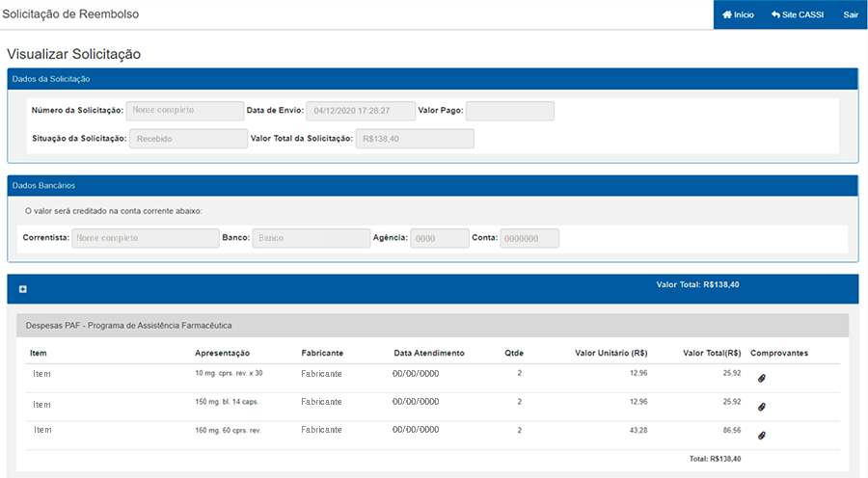Image resolution: width=868 pixels, height=478 pixels.
Task: Click the Valor Unitário (R$) column header
Action: pyautogui.click(x=611, y=353)
